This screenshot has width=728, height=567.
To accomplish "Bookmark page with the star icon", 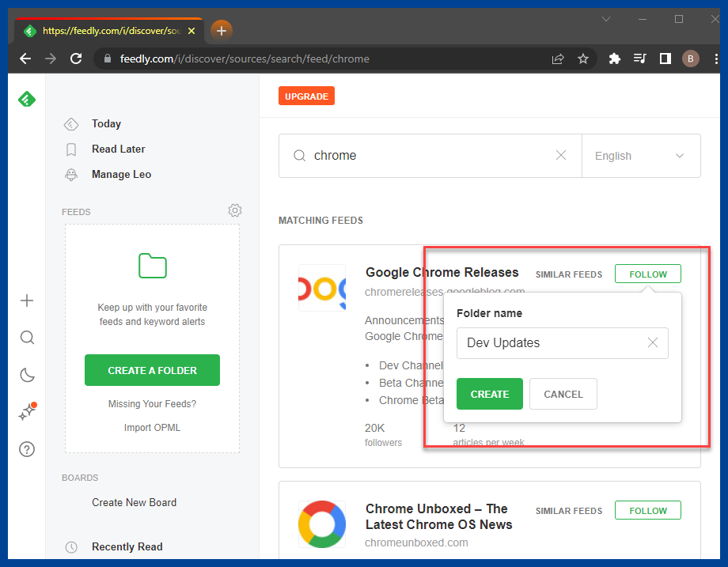I will click(583, 59).
